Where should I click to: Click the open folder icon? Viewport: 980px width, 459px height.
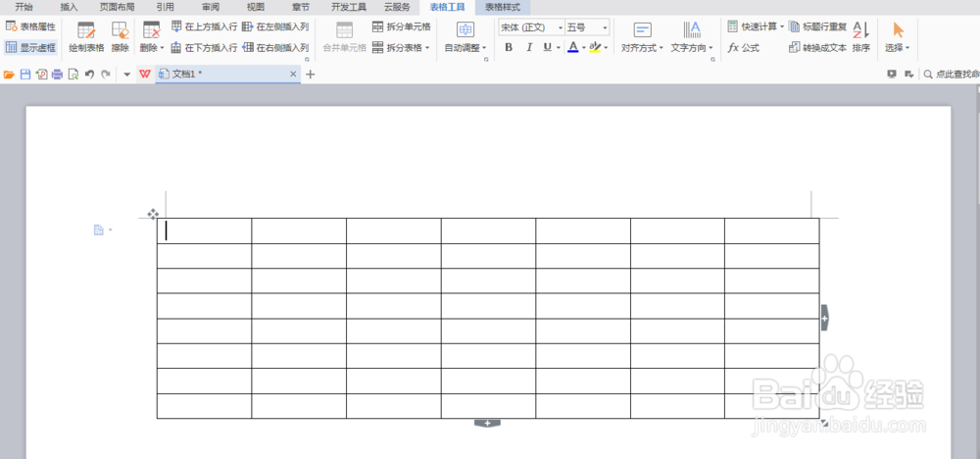tap(9, 75)
